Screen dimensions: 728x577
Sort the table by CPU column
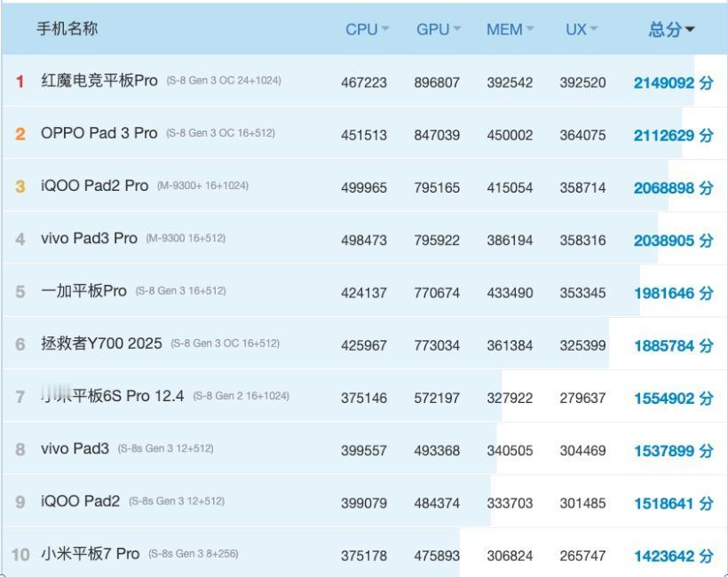[x=367, y=29]
